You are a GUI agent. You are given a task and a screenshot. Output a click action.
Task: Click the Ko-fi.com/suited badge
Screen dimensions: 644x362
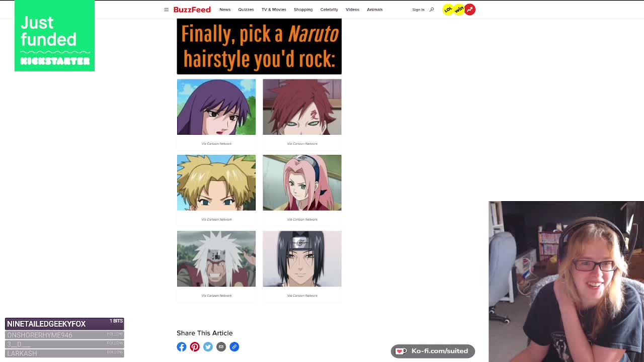coord(433,351)
